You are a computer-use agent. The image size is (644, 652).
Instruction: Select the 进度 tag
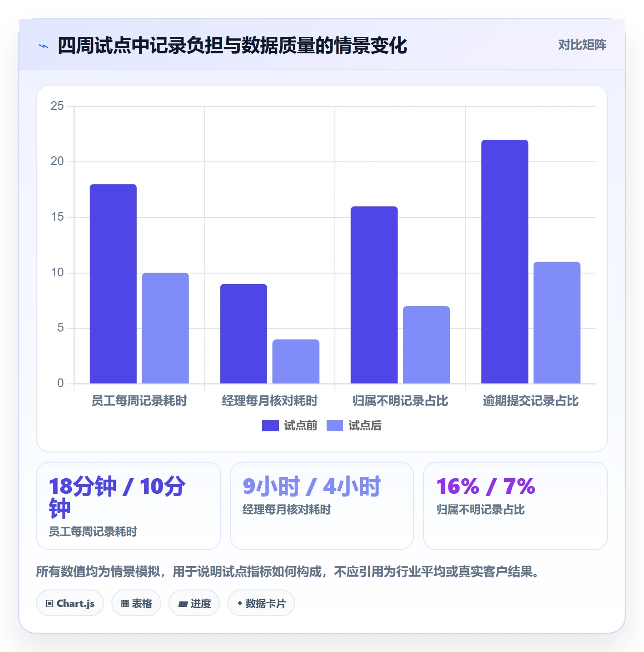coord(194,603)
